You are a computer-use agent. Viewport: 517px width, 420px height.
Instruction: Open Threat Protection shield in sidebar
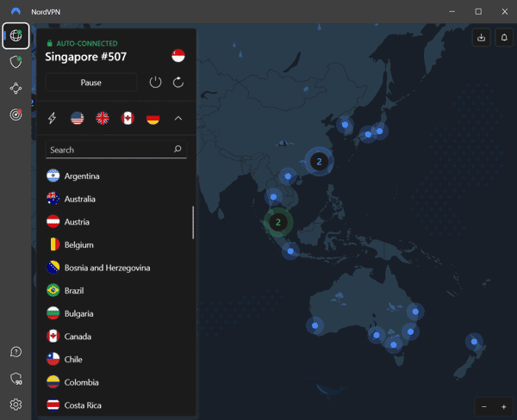coord(16,62)
